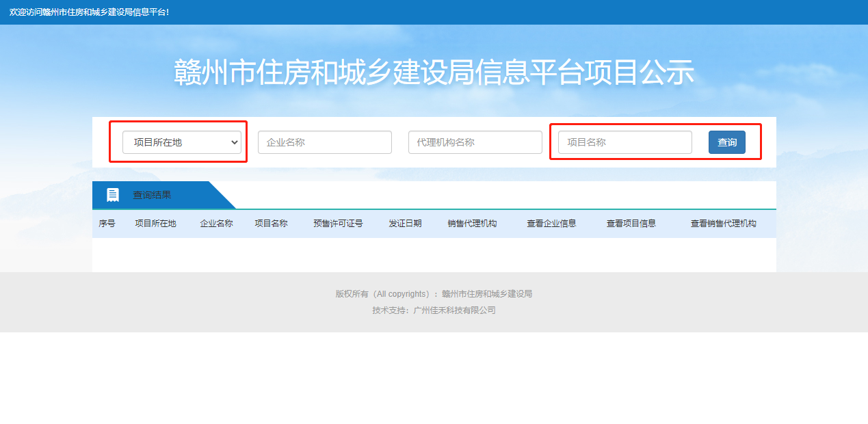
Task: Click the 企业名称 input field
Action: coord(324,142)
